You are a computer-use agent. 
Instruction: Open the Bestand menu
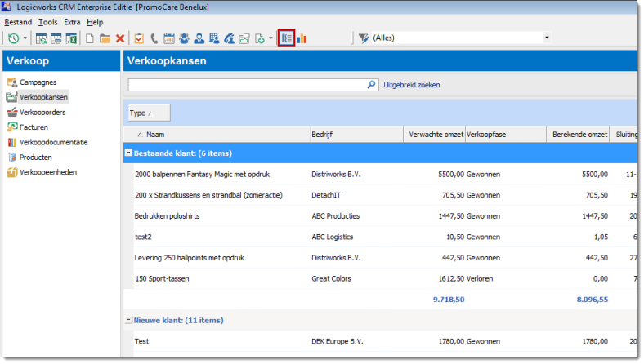pyautogui.click(x=18, y=22)
